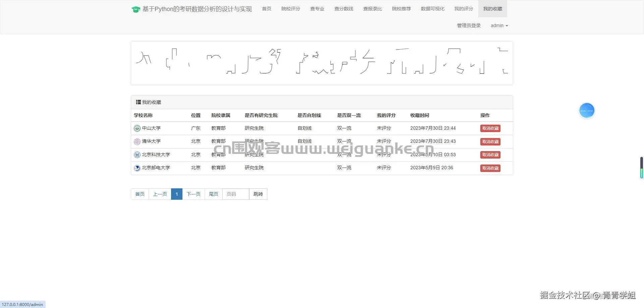Go to 首页 in the navigation bar

tap(267, 9)
